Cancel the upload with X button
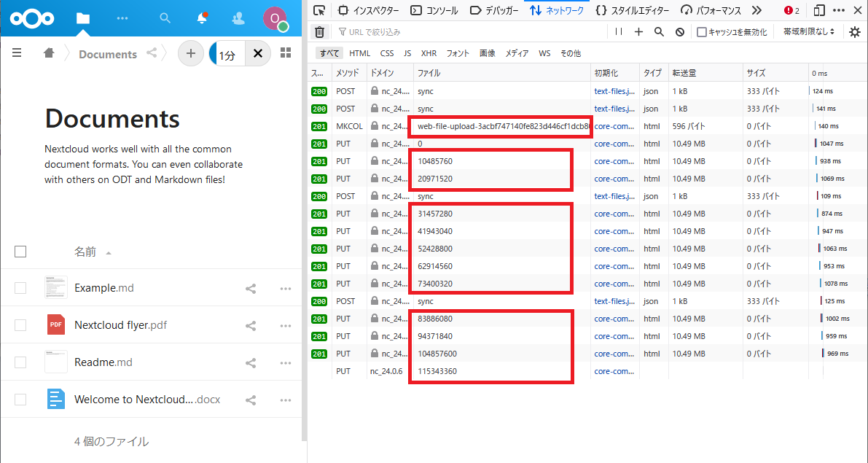868x463 pixels. pyautogui.click(x=257, y=53)
